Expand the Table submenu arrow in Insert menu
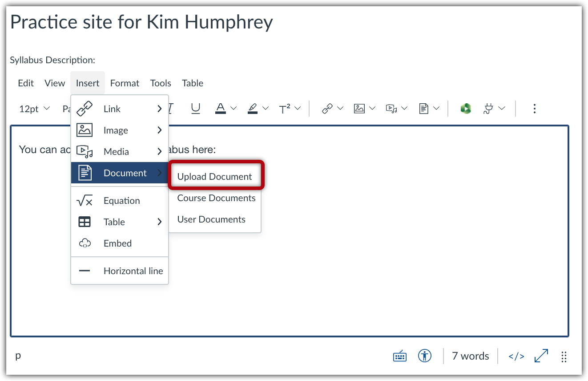The width and height of the screenshot is (588, 381). coord(159,222)
